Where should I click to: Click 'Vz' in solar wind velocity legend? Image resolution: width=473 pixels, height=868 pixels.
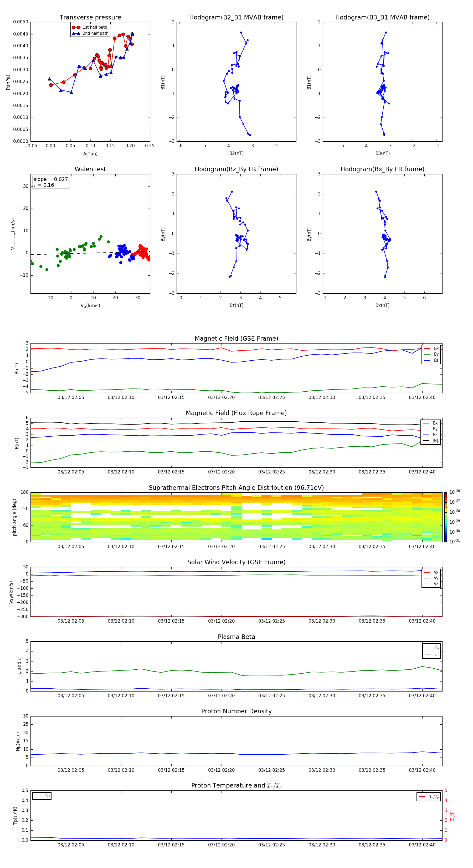click(x=431, y=584)
